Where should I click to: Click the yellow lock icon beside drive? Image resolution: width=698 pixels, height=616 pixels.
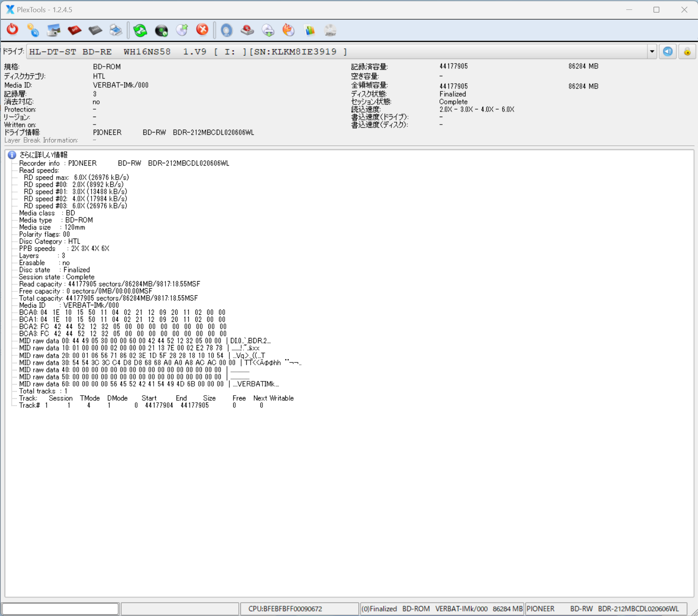pyautogui.click(x=687, y=52)
